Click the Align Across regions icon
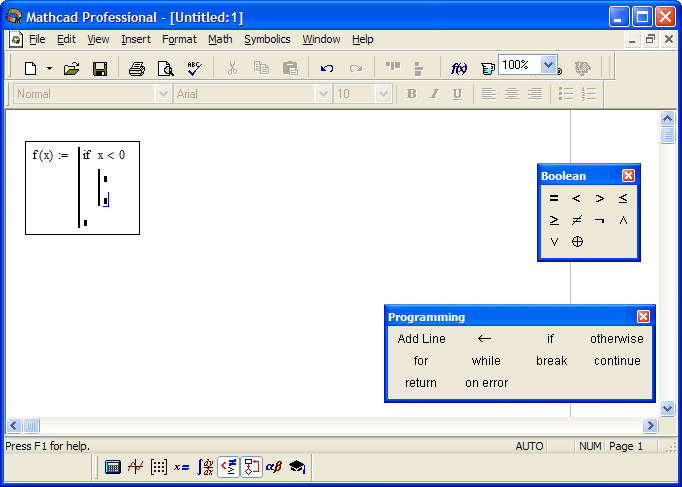 [393, 66]
